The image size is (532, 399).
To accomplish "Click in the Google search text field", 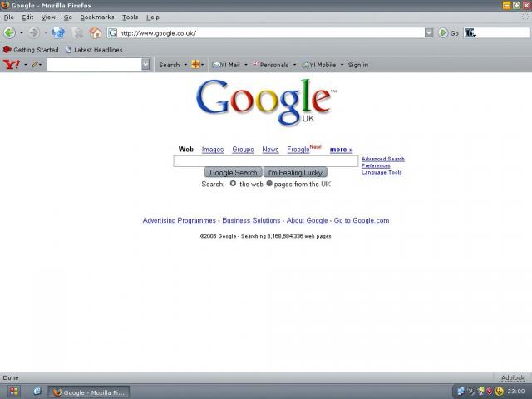I will [x=266, y=160].
